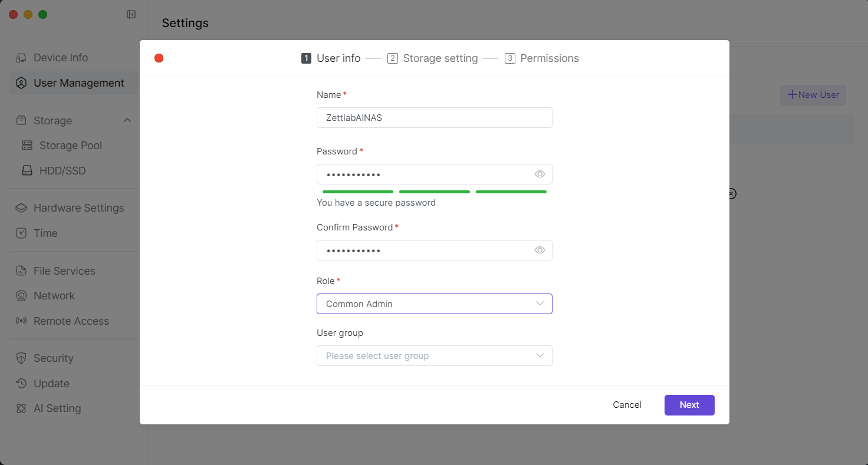Click the Network icon in sidebar

[21, 296]
